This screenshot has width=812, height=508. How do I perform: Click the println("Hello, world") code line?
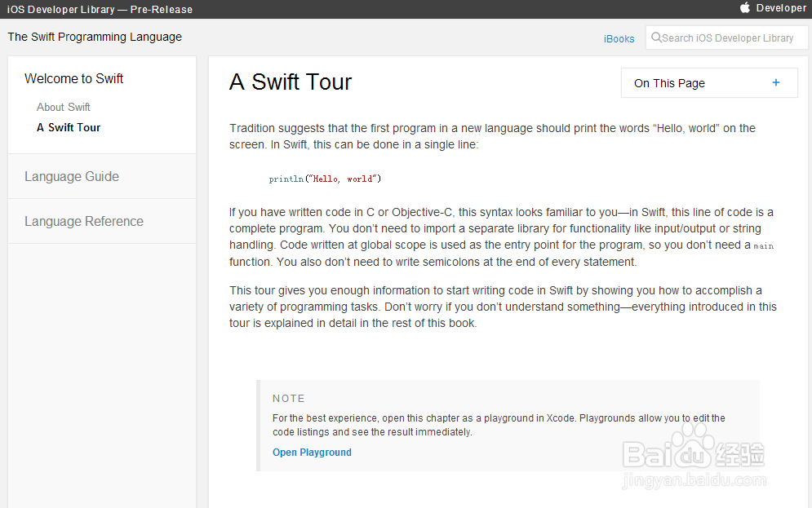[325, 179]
